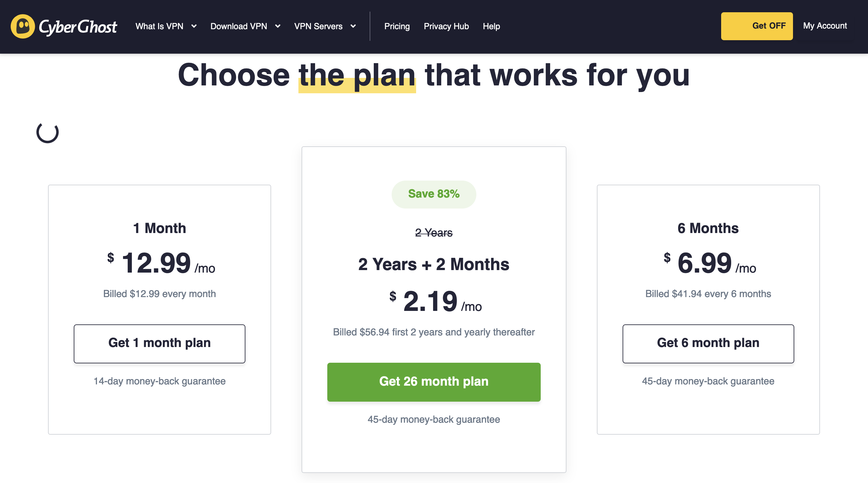Click the loading spinner icon
The width and height of the screenshot is (868, 483).
(x=47, y=133)
